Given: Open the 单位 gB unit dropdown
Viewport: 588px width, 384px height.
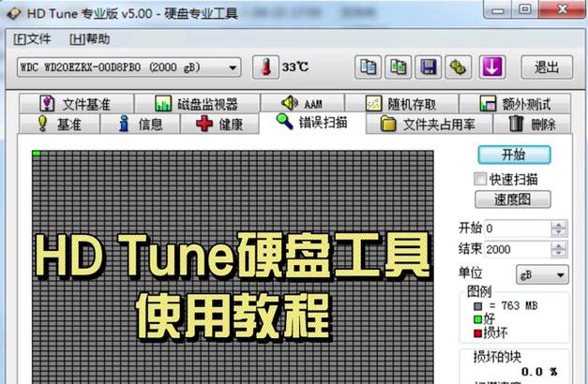Looking at the screenshot, I should [542, 275].
